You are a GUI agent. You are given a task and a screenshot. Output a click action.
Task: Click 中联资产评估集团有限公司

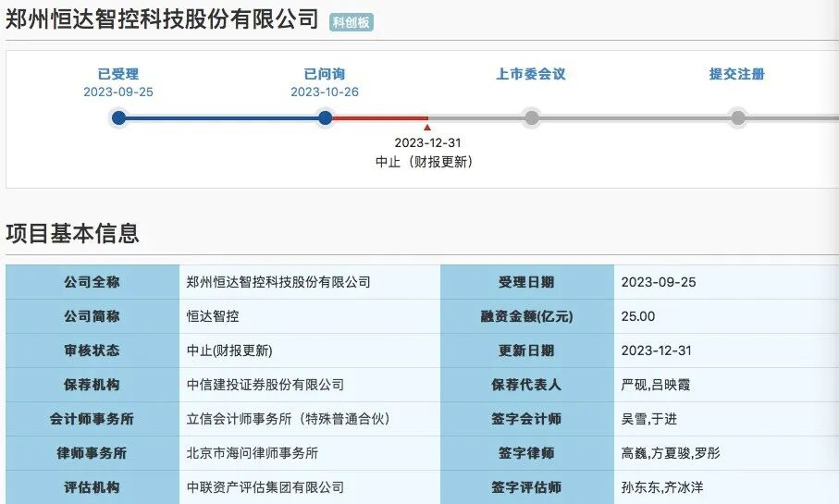[265, 487]
